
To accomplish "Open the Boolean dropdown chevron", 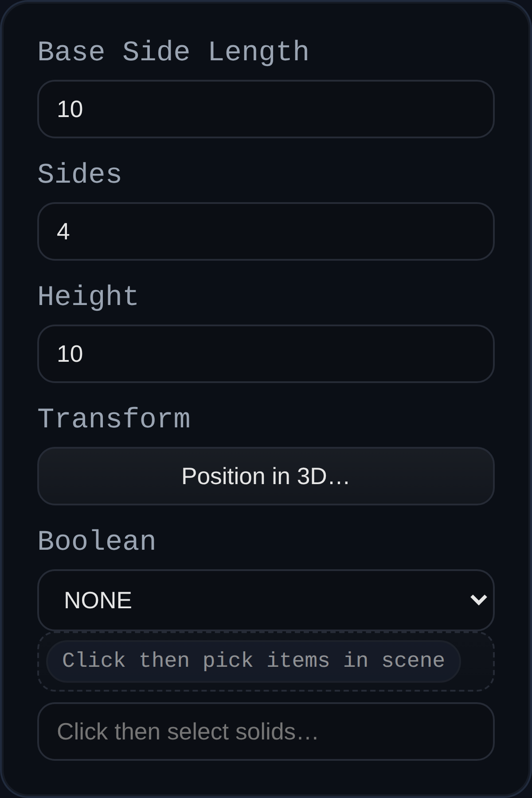I will pyautogui.click(x=478, y=599).
